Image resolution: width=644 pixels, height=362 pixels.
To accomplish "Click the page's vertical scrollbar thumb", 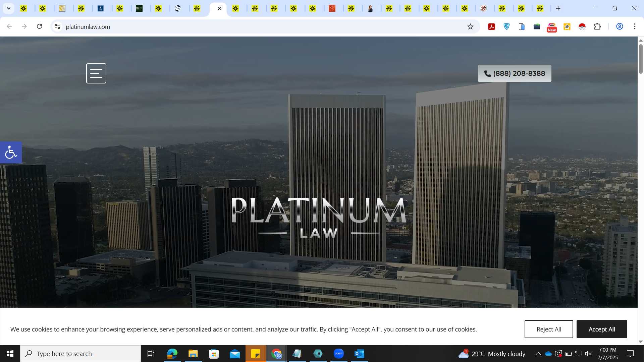I will (641, 59).
